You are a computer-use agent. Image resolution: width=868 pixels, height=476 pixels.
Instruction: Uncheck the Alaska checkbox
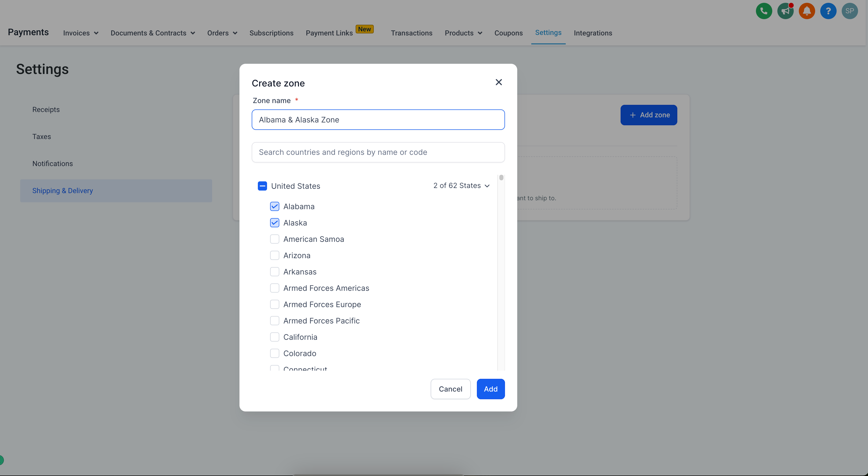[x=274, y=223]
